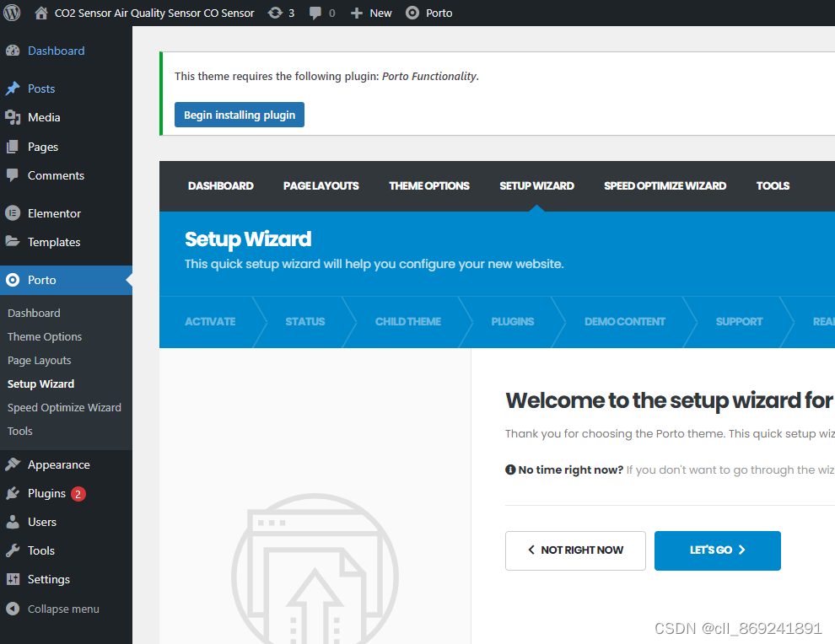Go to SUPPORT wizard step

[x=739, y=321]
